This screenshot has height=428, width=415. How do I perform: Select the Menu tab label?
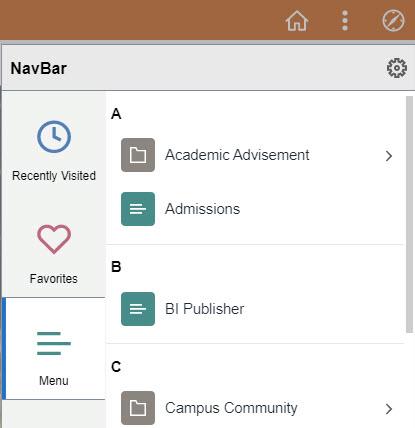click(x=54, y=380)
